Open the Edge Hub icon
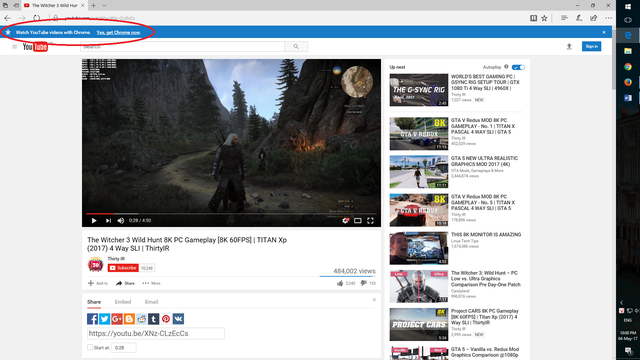 tap(564, 18)
